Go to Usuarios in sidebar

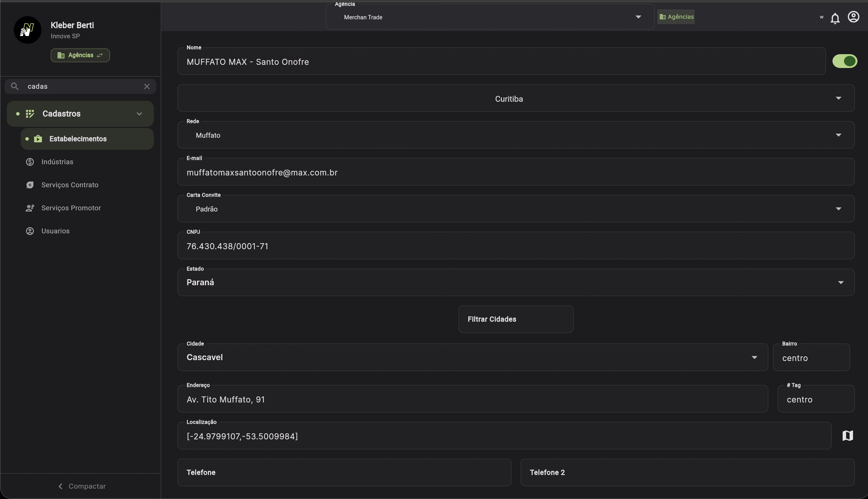(55, 231)
